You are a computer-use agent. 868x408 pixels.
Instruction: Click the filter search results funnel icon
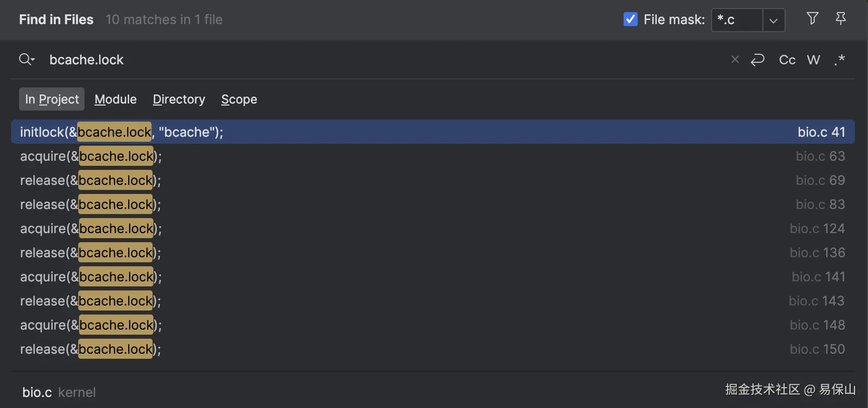click(812, 19)
